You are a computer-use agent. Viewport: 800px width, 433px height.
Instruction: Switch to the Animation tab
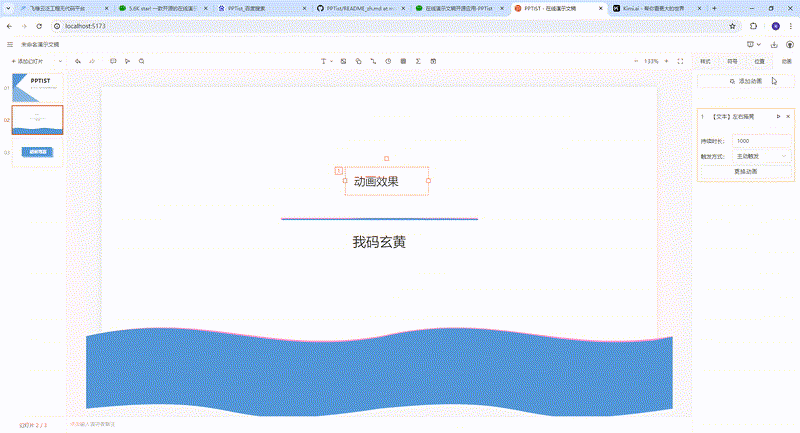[x=787, y=61]
